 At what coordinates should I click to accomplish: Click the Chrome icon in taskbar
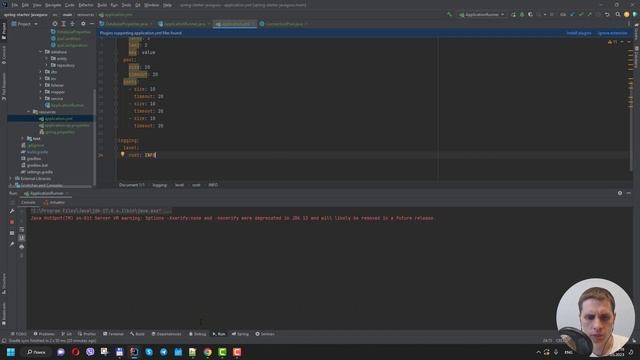coord(208,352)
